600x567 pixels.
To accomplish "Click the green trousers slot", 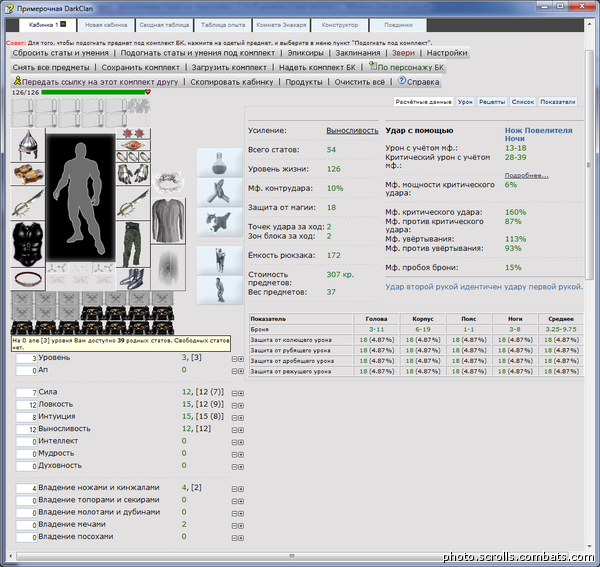I will click(x=133, y=244).
